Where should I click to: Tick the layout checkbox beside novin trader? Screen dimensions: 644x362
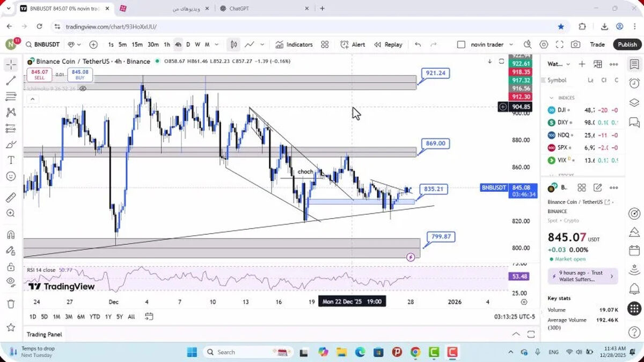coord(461,45)
